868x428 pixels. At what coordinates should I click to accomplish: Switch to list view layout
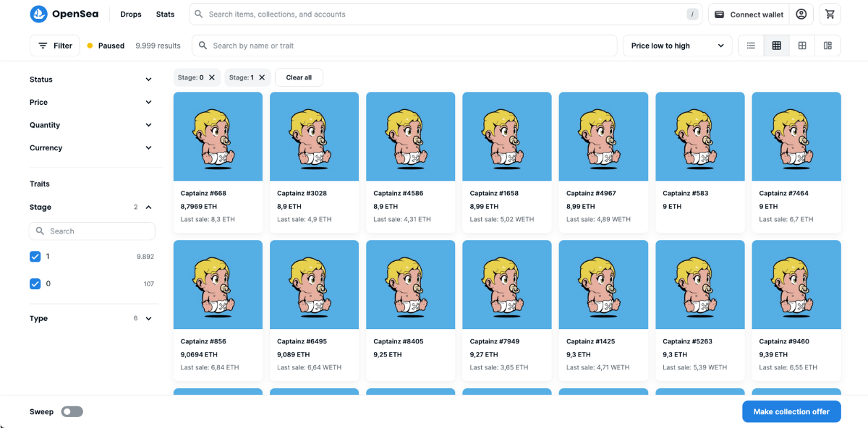point(751,46)
